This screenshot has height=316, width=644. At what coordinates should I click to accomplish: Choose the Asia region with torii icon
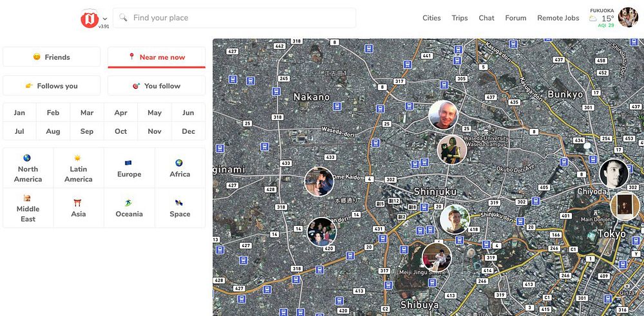point(79,208)
